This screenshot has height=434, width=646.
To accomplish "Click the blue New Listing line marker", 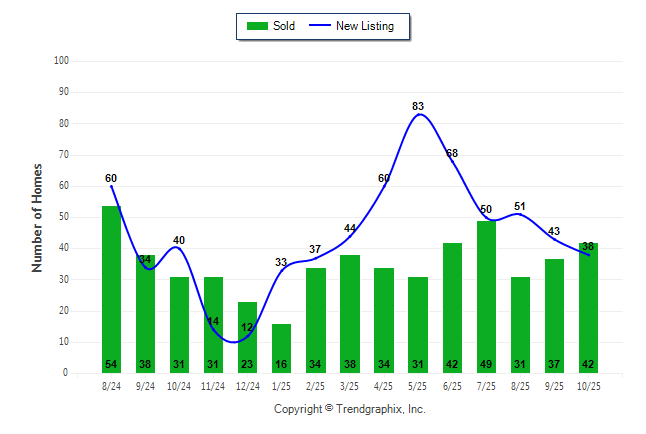I will click(x=322, y=26).
